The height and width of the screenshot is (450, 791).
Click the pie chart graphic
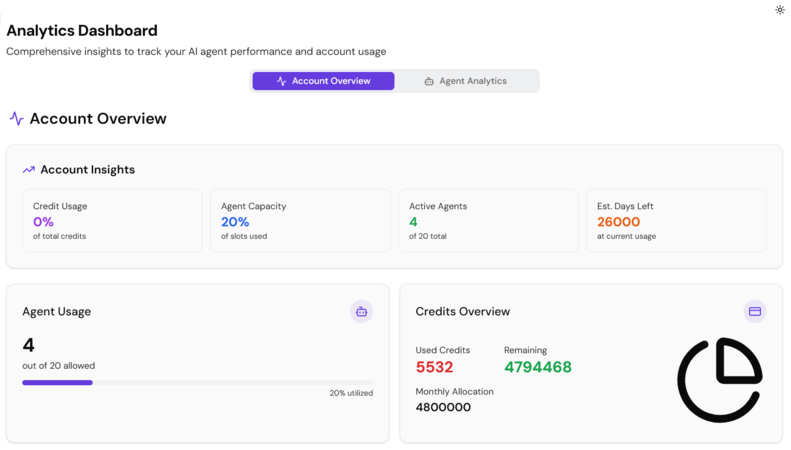tap(720, 380)
